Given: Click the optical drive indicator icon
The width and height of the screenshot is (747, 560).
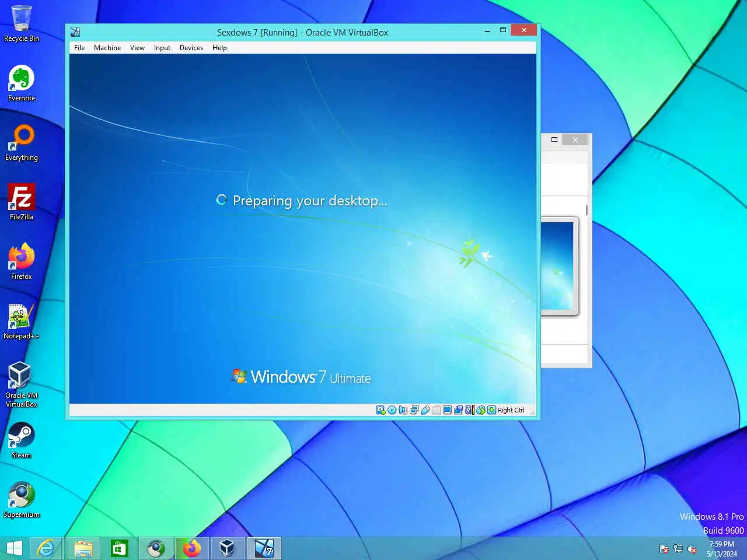Looking at the screenshot, I should (392, 410).
